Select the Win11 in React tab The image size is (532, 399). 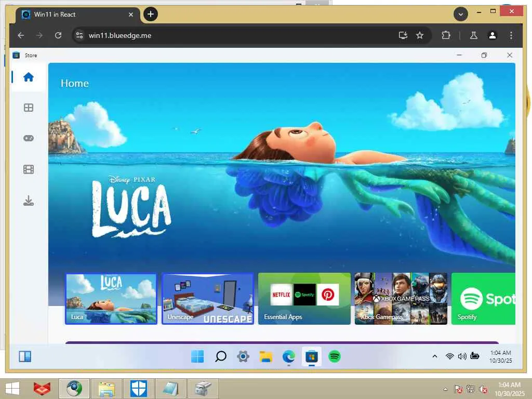coord(78,15)
